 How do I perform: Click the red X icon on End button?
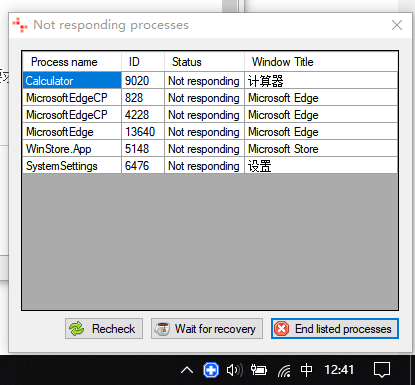282,329
